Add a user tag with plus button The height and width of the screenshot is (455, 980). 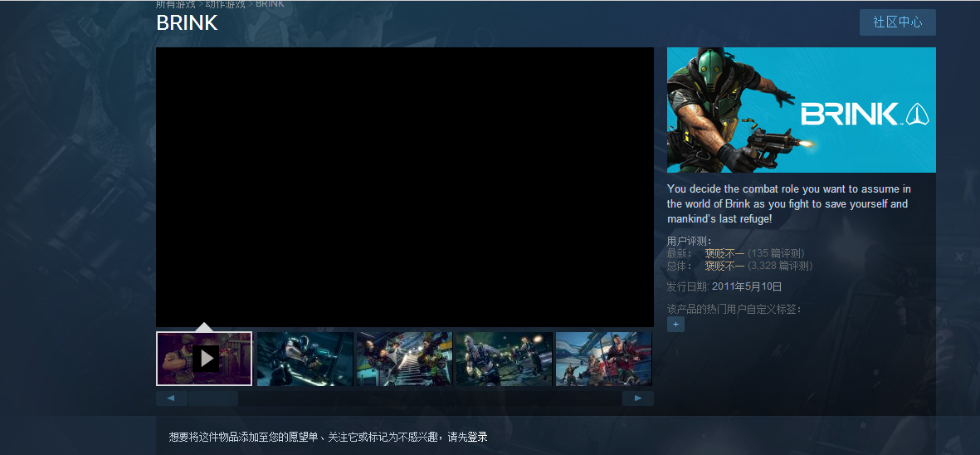(x=675, y=325)
